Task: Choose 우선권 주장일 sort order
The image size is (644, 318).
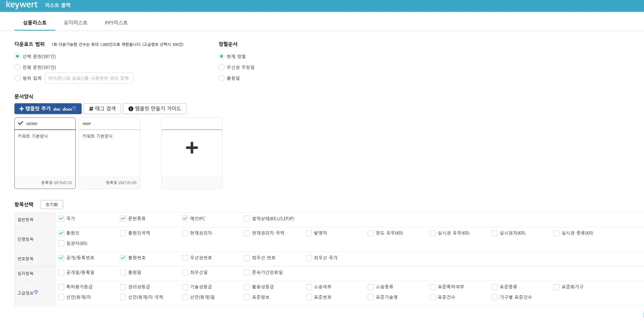Action: coord(221,67)
